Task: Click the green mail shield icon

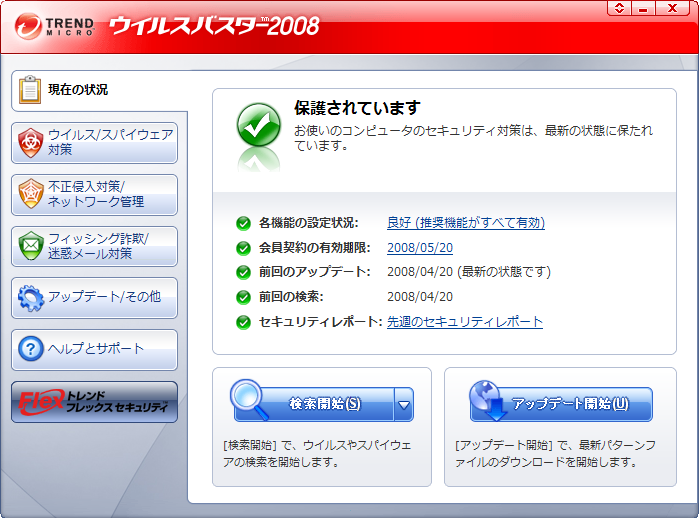Action: pos(31,246)
